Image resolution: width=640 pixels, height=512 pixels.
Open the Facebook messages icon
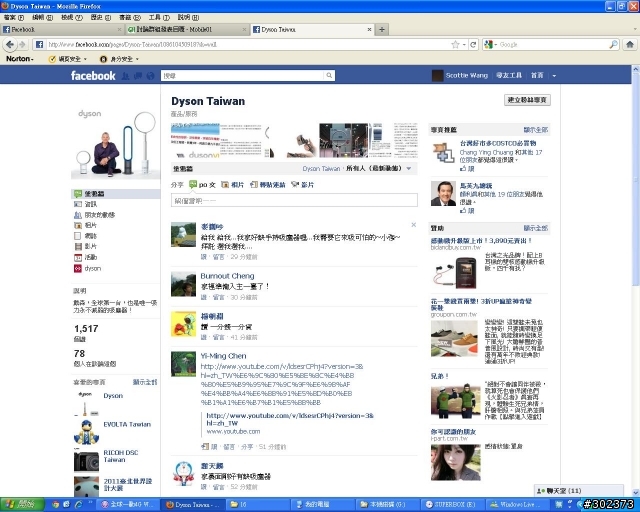138,76
